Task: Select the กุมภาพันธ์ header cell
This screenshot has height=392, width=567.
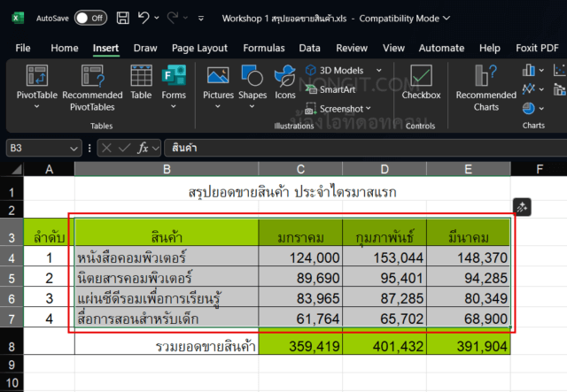Action: tap(384, 233)
